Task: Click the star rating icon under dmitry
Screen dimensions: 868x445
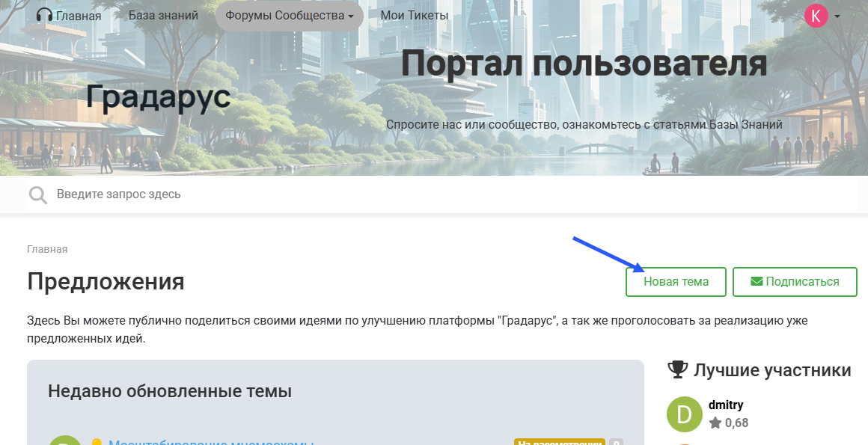Action: (x=715, y=423)
